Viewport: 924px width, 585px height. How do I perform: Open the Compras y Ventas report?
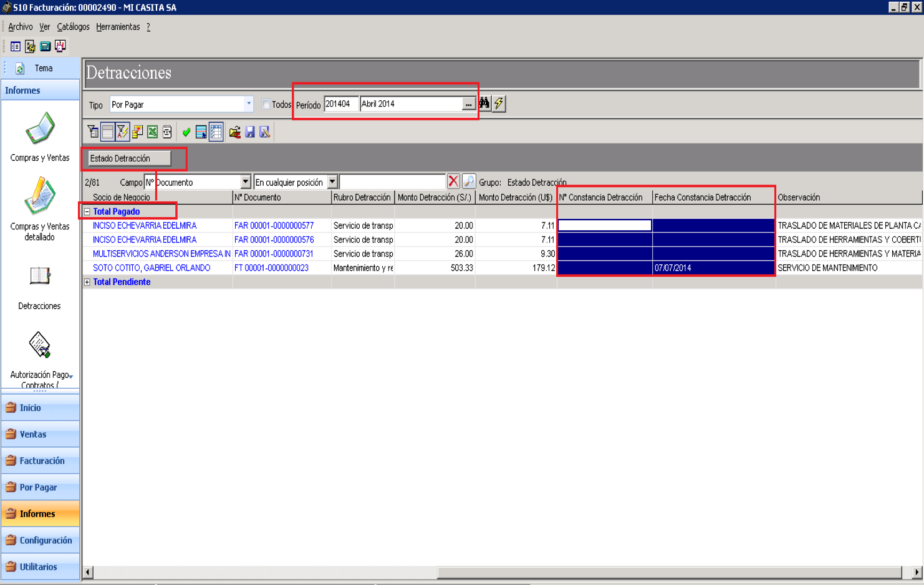coord(40,137)
